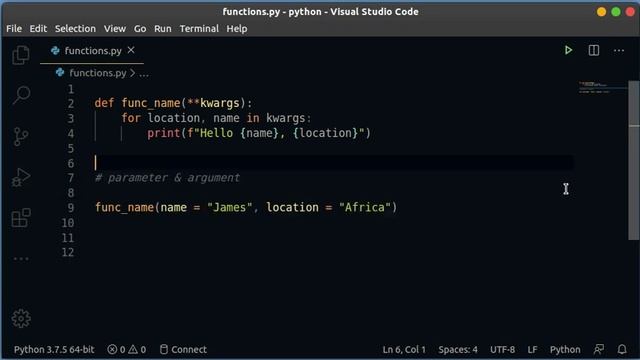Open the Search view in activity bar
This screenshot has width=640, height=360.
coord(21,95)
